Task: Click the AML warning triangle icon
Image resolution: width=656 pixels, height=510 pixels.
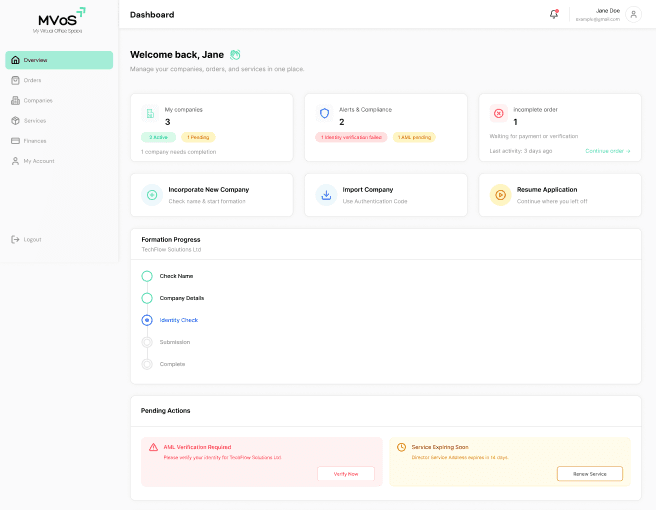Action: coord(154,447)
